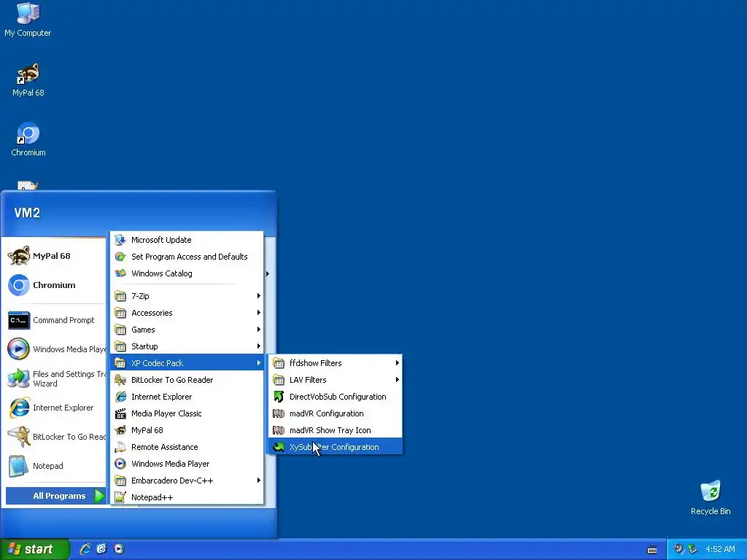Screen dimensions: 747x560
Task: Open Set Program Access and Defaults
Action: [x=187, y=257]
